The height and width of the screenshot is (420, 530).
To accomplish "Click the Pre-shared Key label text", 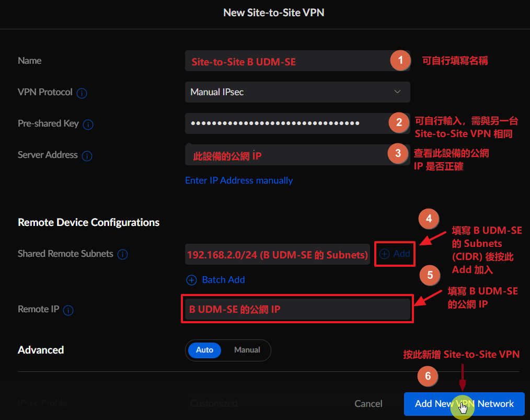I will click(x=48, y=124).
